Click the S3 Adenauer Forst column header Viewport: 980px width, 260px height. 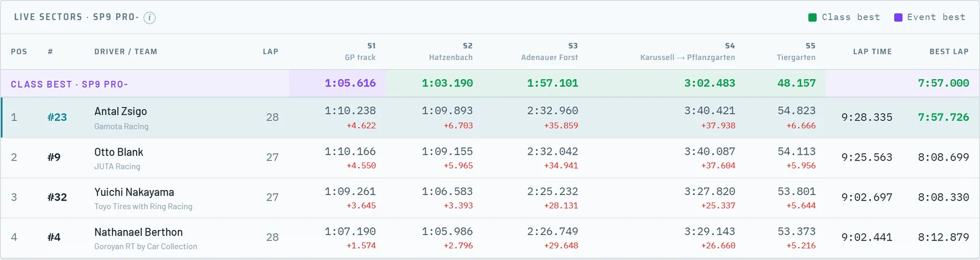coord(549,52)
